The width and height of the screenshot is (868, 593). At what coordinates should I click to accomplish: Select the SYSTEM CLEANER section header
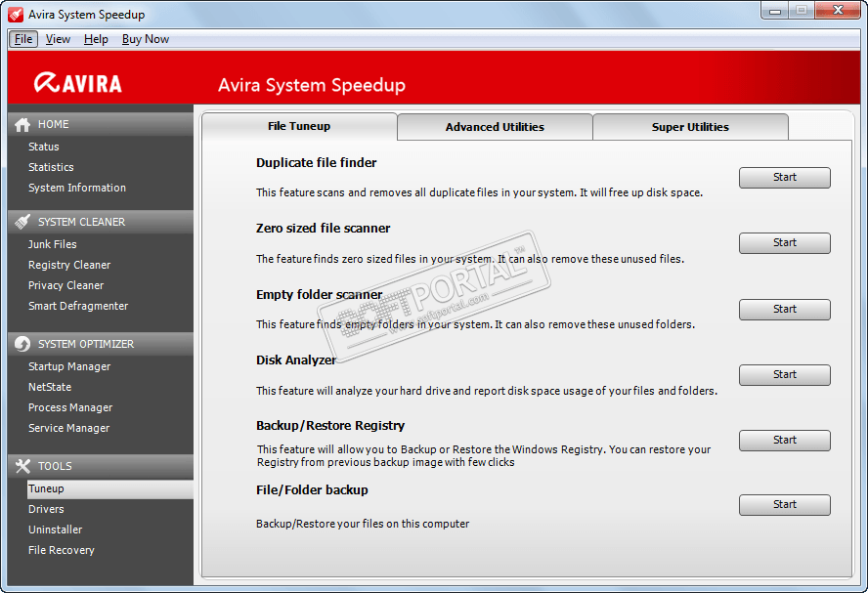point(101,222)
